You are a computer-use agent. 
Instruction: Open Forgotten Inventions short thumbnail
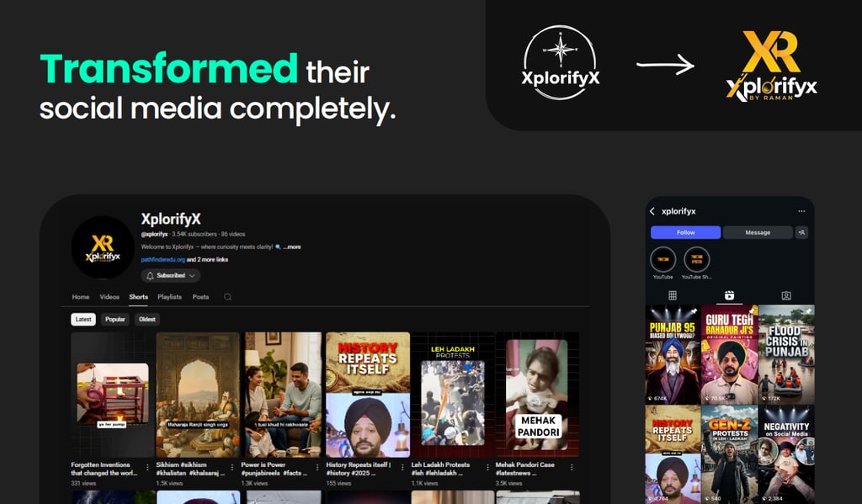pyautogui.click(x=112, y=395)
